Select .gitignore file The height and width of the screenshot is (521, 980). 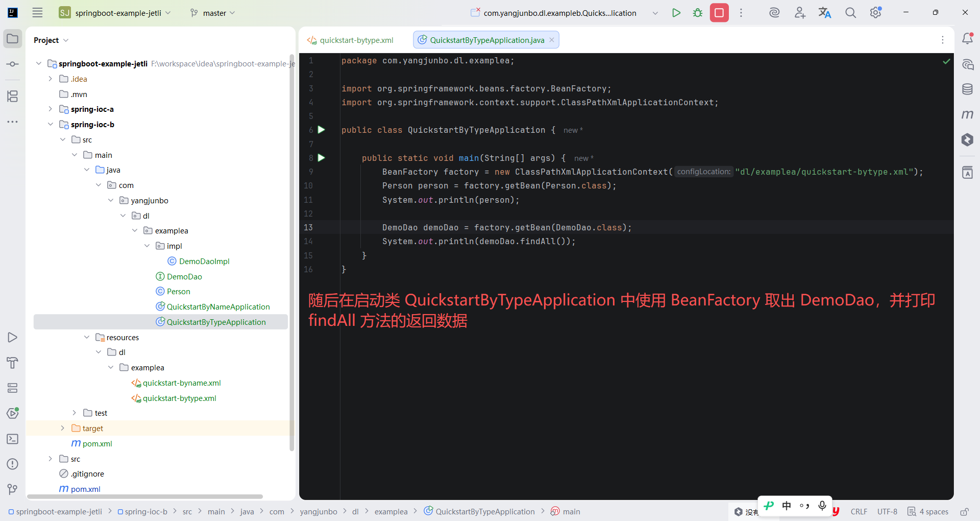82,473
